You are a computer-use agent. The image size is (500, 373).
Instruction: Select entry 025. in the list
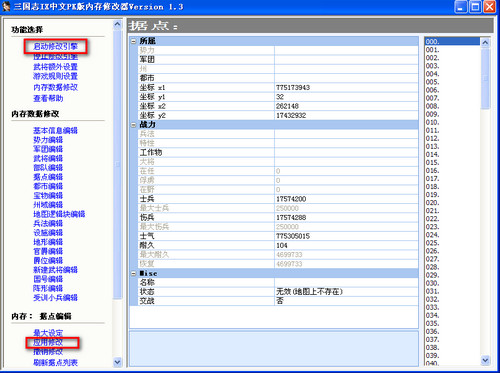[x=452, y=243]
